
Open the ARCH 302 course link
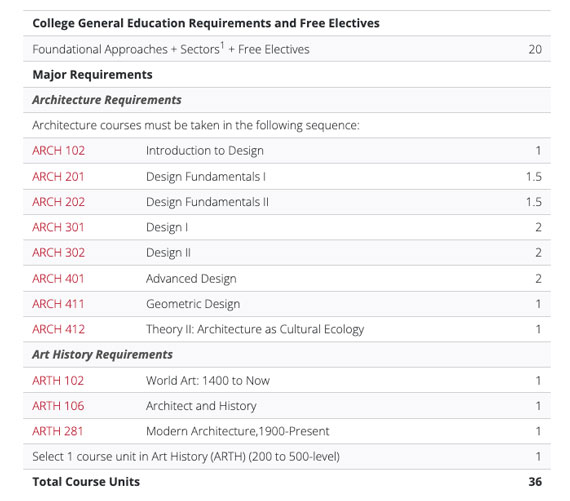(59, 253)
